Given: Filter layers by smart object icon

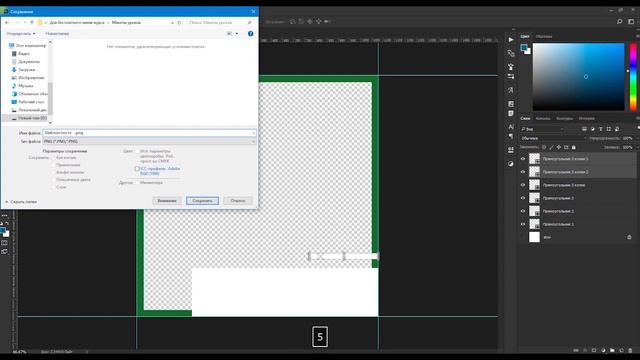Looking at the screenshot, I should tap(617, 129).
